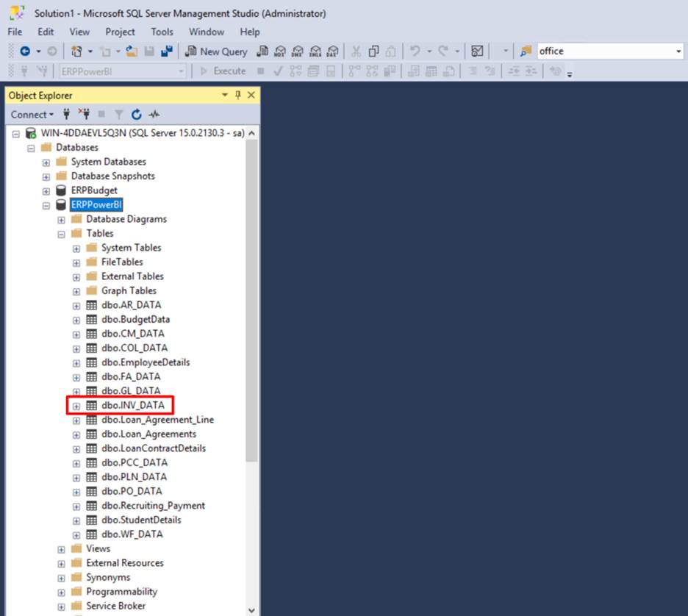Select the dbo.EmployeeDetails table
Screen dimensions: 688x616
(x=146, y=362)
